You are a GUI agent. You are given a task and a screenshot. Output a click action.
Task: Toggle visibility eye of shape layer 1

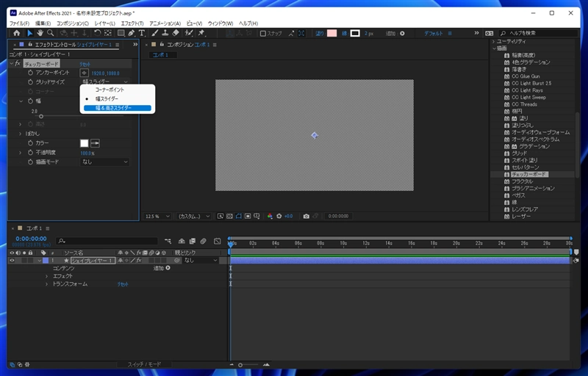(x=12, y=261)
